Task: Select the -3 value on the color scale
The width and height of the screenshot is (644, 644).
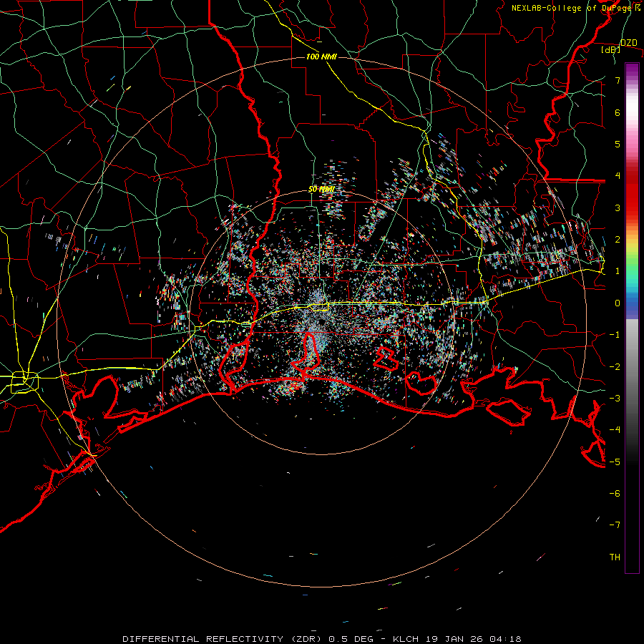Action: 615,399
